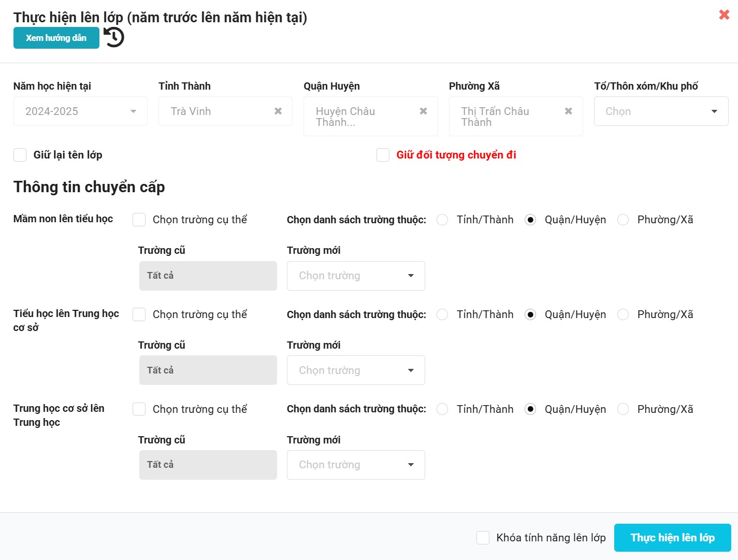Check Khóa tính năng lên lớp
The height and width of the screenshot is (560, 738).
tap(483, 538)
